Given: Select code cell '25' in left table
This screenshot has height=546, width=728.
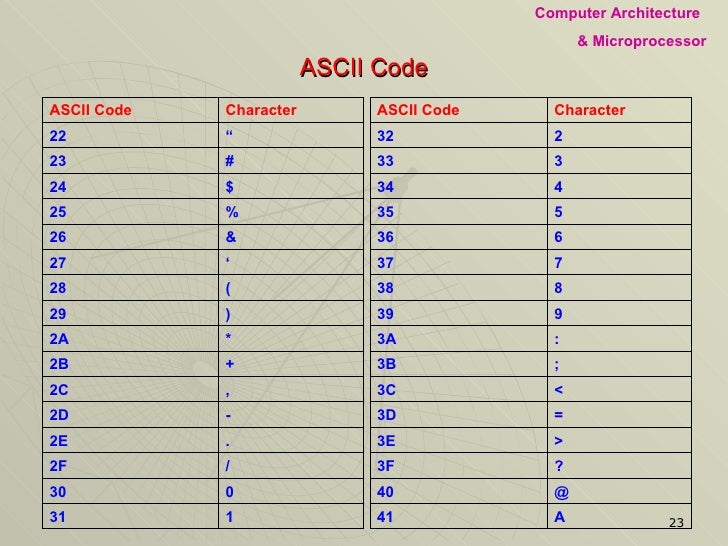Looking at the screenshot, I should 130,212.
